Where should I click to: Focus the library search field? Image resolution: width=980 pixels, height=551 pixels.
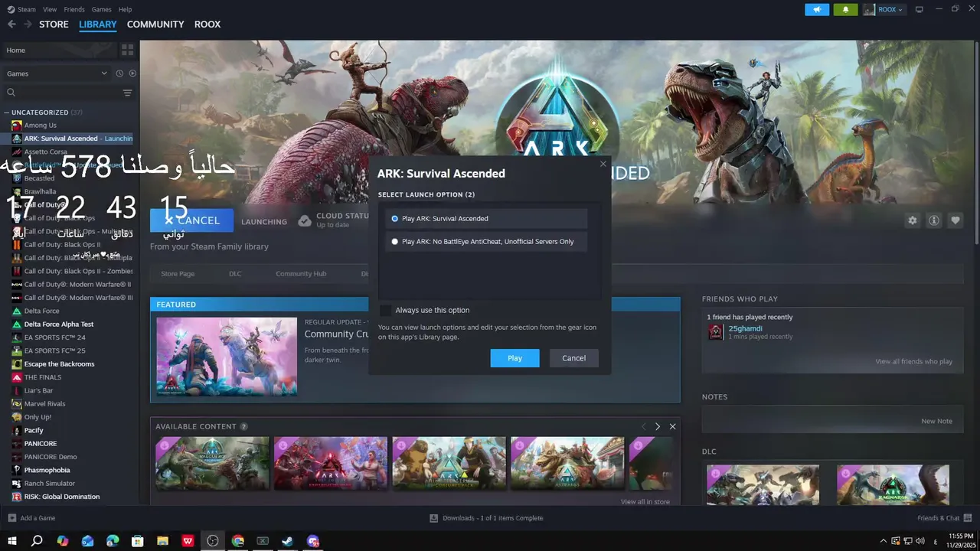63,93
